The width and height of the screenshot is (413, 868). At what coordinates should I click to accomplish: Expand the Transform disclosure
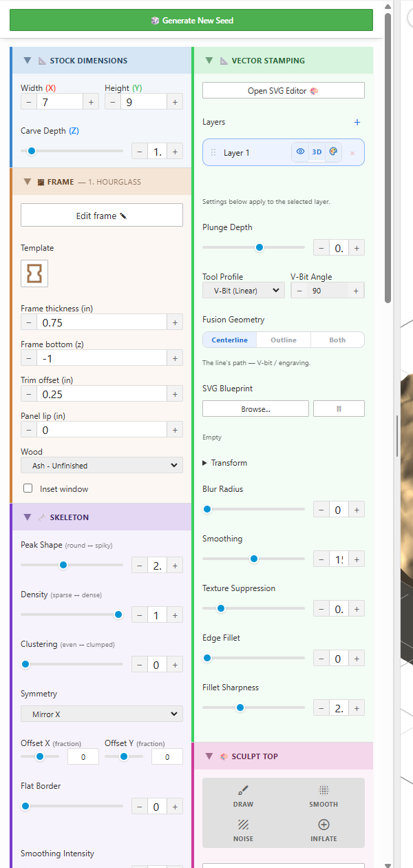pos(225,463)
